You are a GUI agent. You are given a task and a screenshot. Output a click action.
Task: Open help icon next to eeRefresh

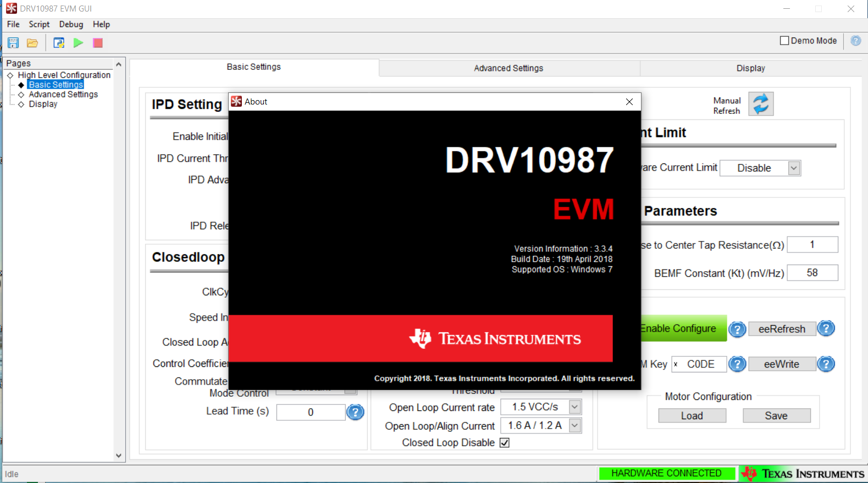(x=826, y=328)
